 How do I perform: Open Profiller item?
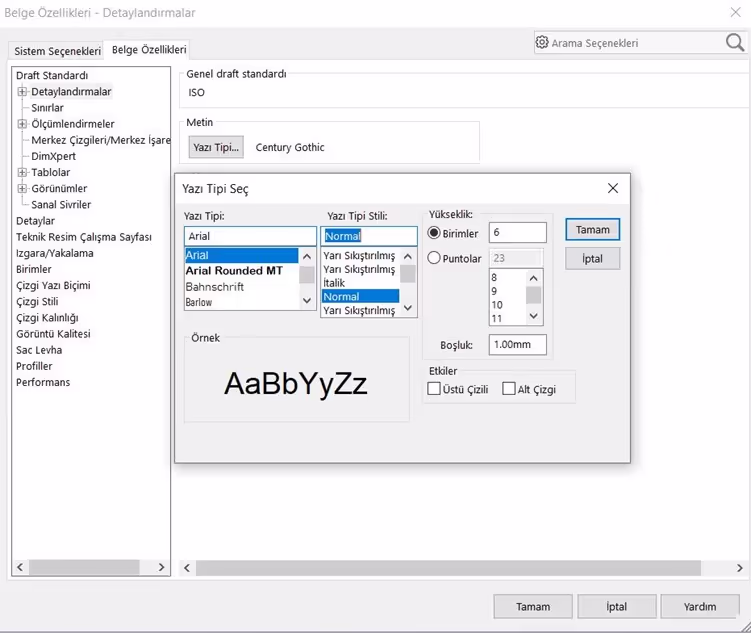(x=34, y=366)
